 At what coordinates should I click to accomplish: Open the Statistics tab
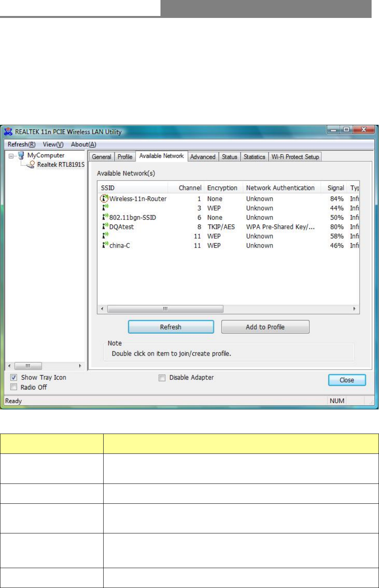[x=254, y=157]
